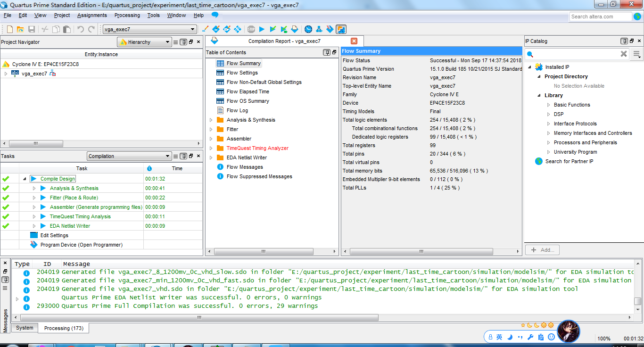Expand the Analysis & Synthesis report folder
Screen dimensions: 644x347
(x=211, y=120)
